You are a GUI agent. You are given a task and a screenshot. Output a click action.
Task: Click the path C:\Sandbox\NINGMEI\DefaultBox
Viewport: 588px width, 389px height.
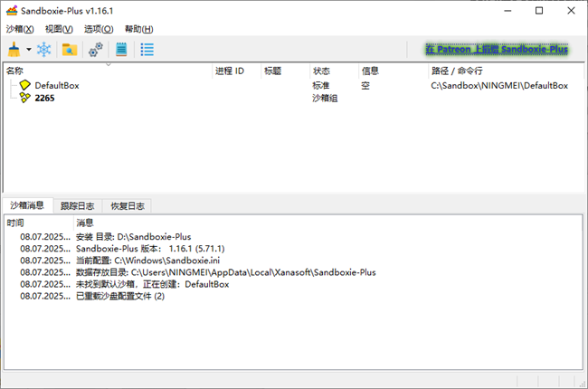point(499,86)
